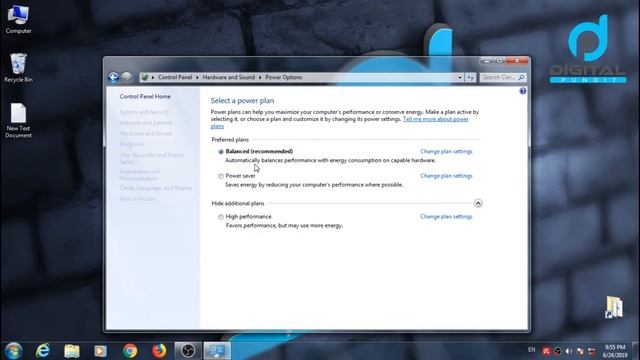Image resolution: width=640 pixels, height=360 pixels.
Task: Launch Google Chrome from taskbar
Action: tap(130, 351)
